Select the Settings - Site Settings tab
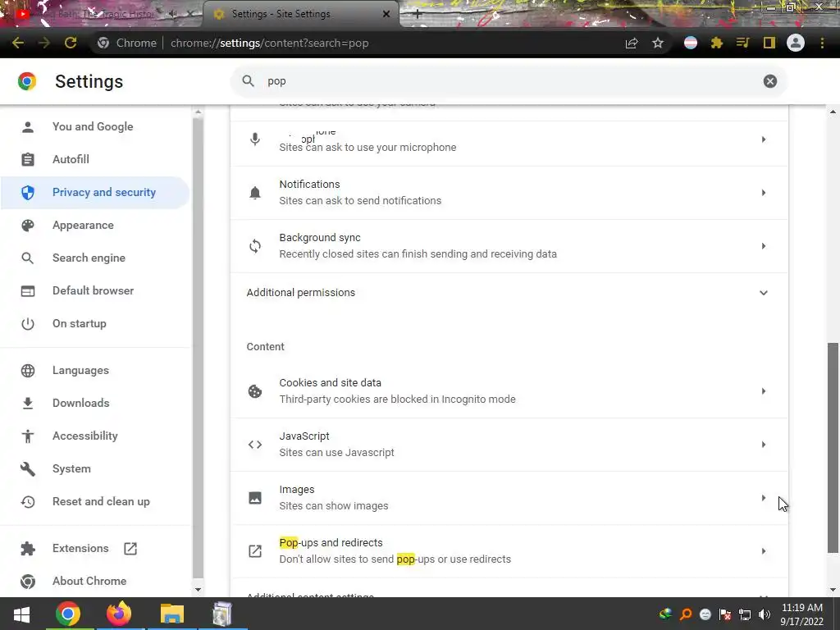Viewport: 840px width, 630px height. coord(302,14)
